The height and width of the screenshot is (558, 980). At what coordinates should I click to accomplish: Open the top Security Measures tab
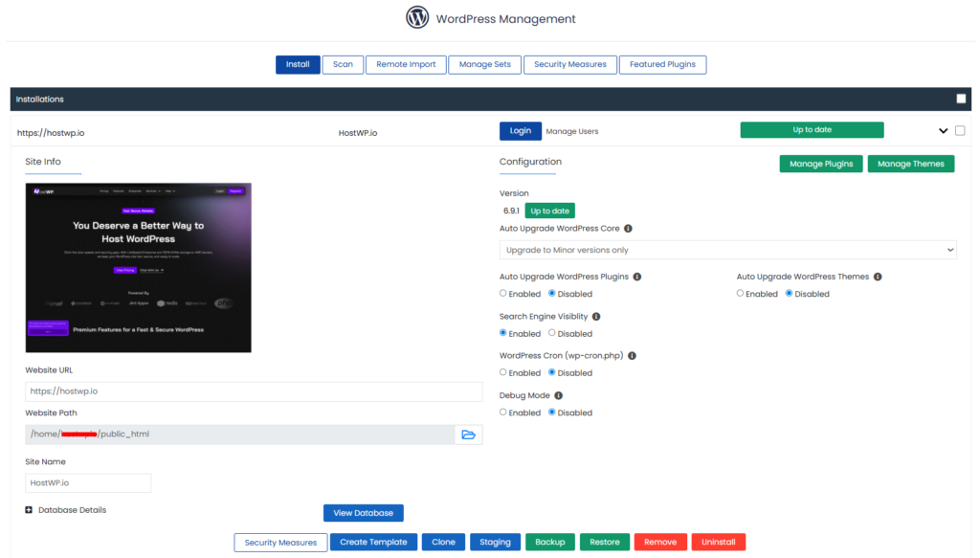pyautogui.click(x=570, y=64)
